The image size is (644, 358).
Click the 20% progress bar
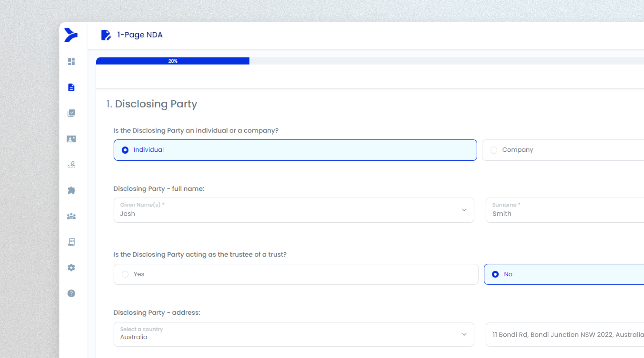point(173,61)
